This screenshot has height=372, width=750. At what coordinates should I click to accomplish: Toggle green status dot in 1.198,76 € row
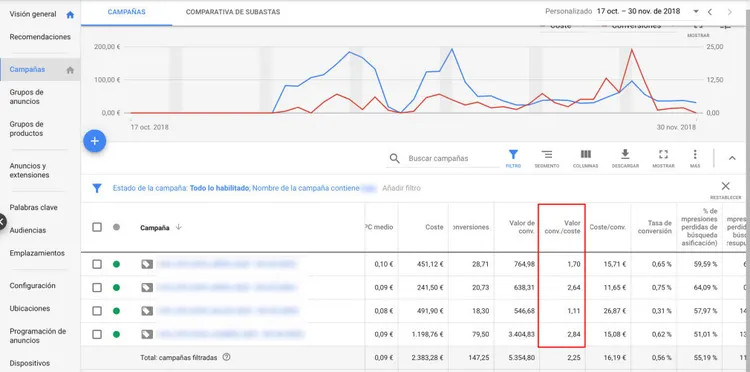pyautogui.click(x=116, y=334)
